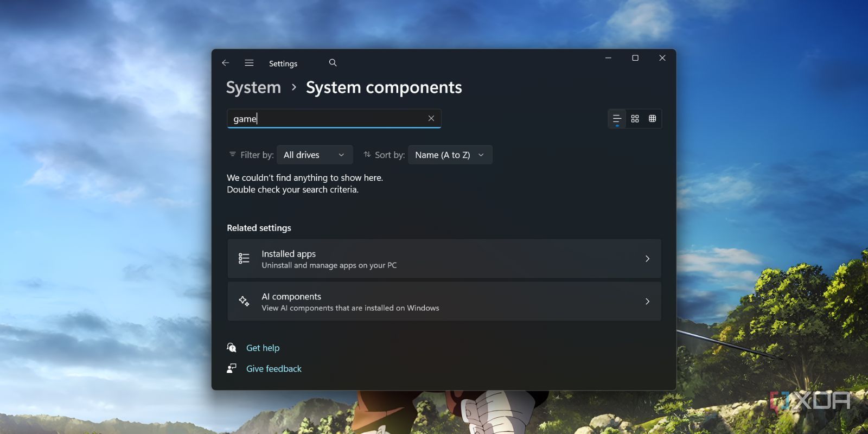
Task: Click the Give feedback person icon
Action: pos(232,368)
